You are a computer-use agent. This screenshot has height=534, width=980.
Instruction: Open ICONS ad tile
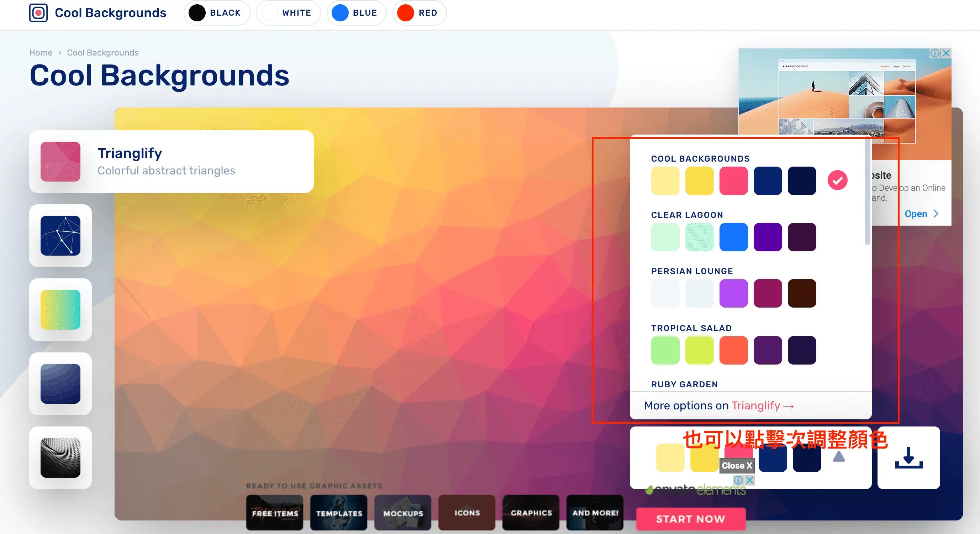click(x=467, y=513)
